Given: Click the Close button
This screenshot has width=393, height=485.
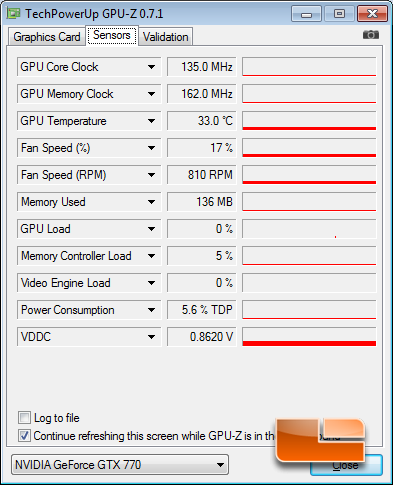Looking at the screenshot, I should [x=346, y=465].
